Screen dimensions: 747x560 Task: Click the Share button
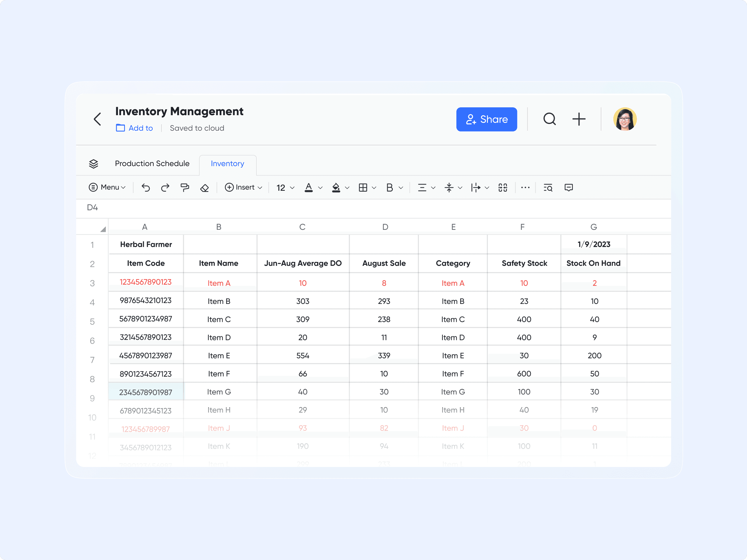pos(487,119)
